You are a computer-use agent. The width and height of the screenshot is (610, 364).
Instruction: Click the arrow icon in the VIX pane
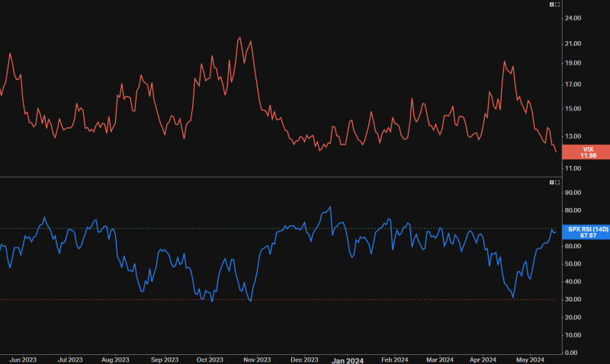(x=551, y=5)
